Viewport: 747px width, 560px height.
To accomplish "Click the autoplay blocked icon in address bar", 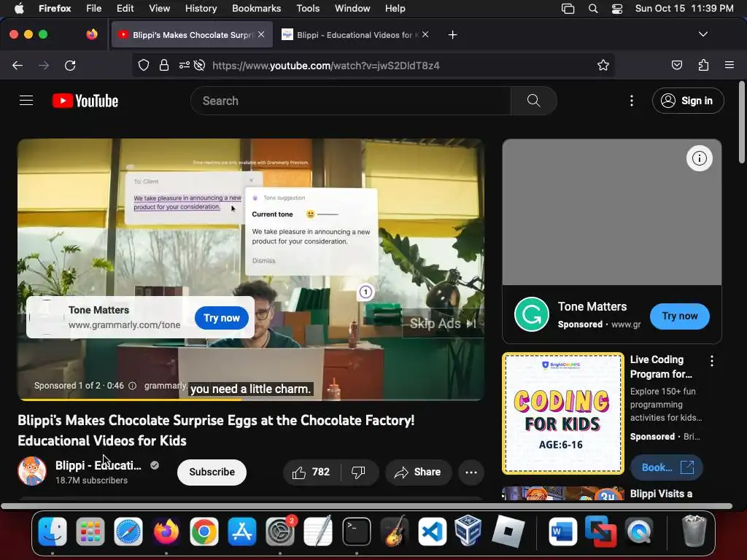I will tap(200, 65).
